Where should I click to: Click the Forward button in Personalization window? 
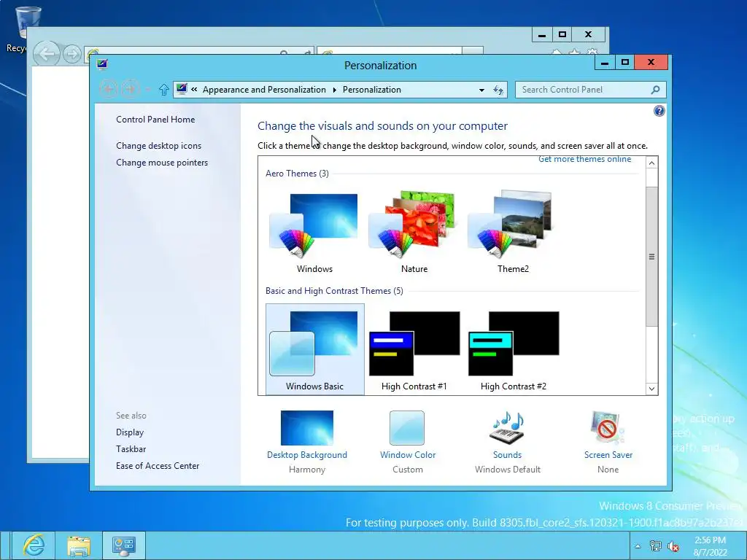[130, 89]
